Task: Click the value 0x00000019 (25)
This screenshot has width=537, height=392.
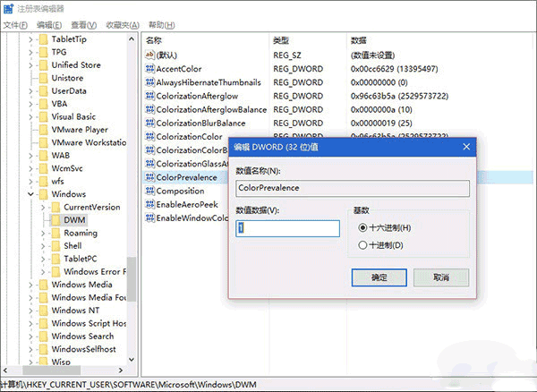Action: [381, 123]
